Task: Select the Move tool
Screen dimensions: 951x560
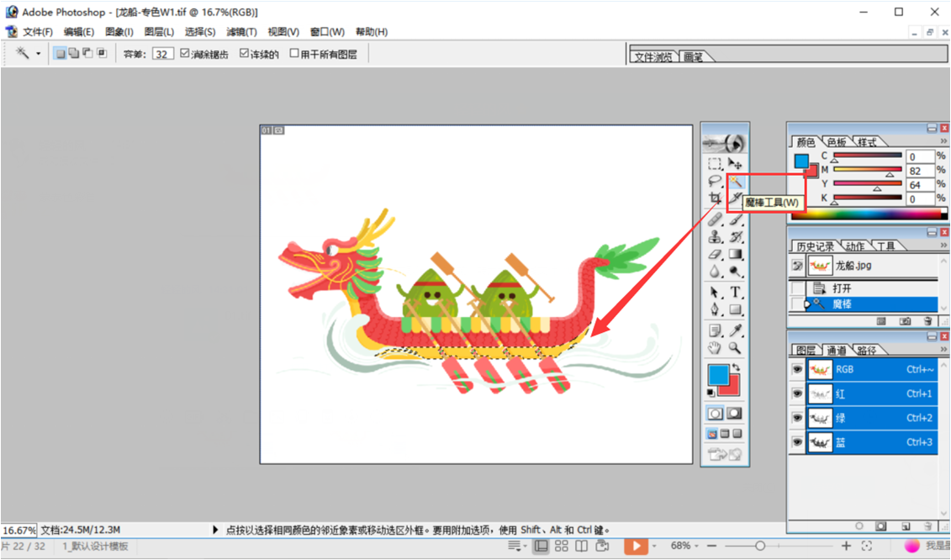Action: coord(735,164)
